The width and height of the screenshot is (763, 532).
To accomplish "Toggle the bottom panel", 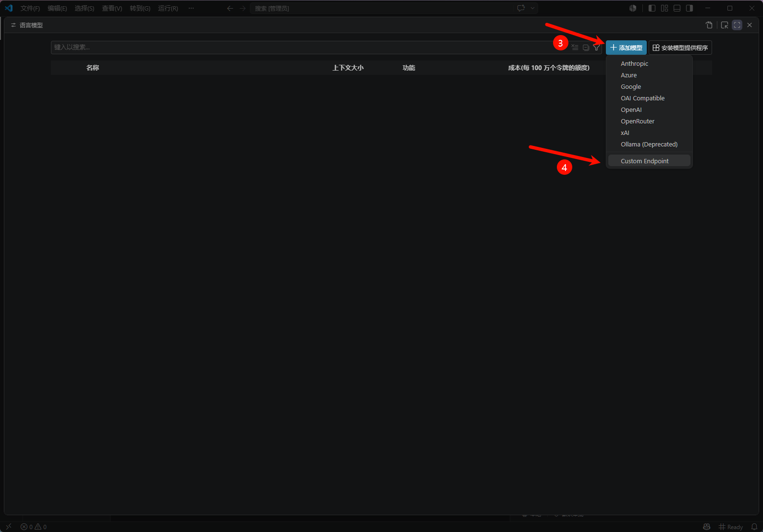I will [677, 8].
